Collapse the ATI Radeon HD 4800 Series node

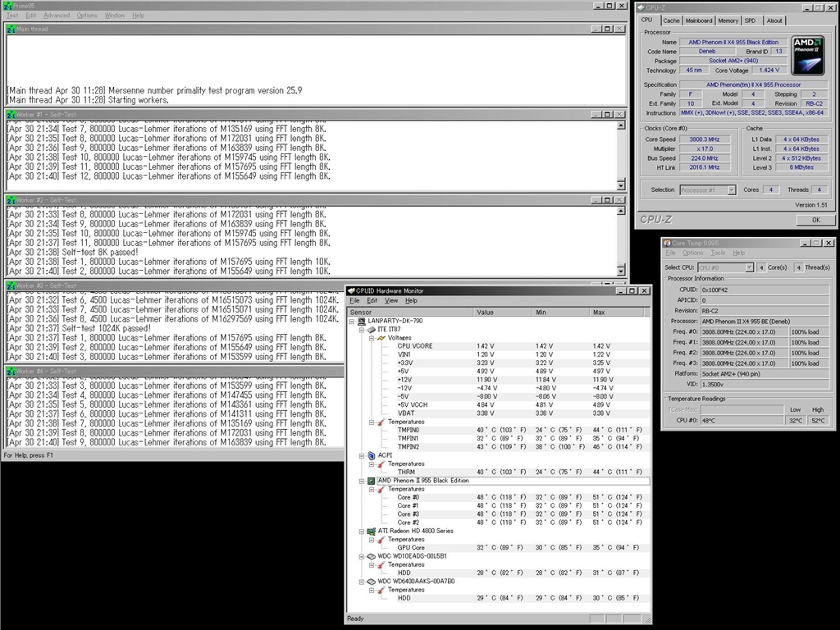(x=361, y=532)
